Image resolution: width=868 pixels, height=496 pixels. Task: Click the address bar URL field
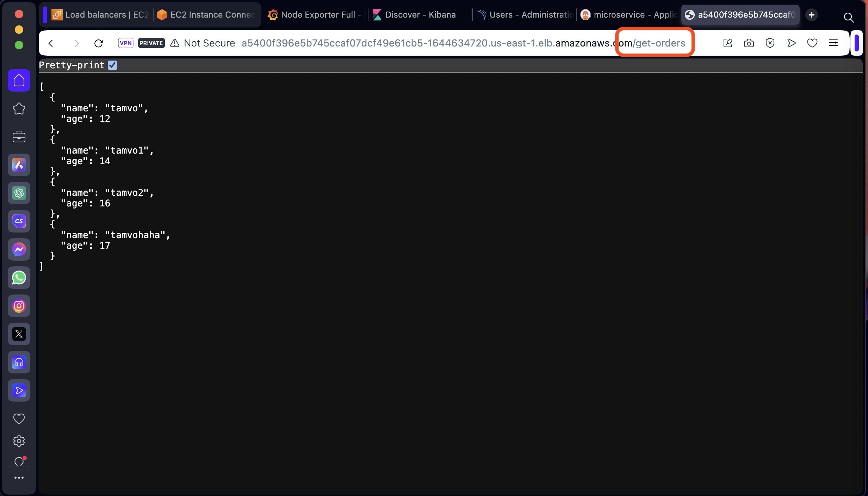tap(423, 43)
